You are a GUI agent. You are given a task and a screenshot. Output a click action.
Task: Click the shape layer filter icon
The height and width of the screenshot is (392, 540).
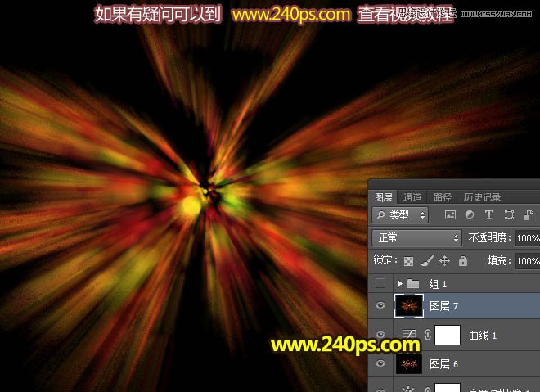click(x=509, y=215)
